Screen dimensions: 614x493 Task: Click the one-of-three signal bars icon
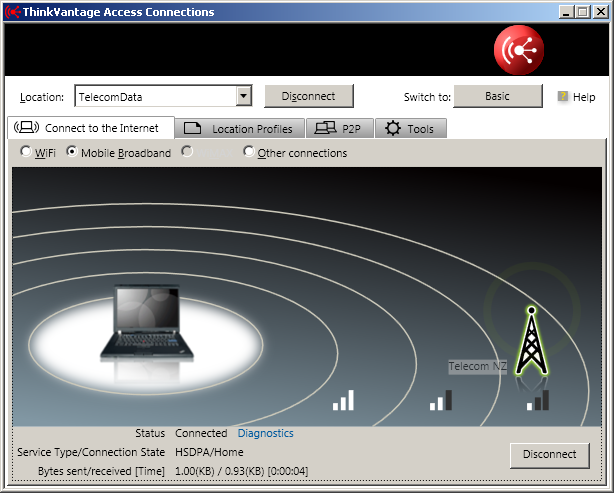point(538,400)
